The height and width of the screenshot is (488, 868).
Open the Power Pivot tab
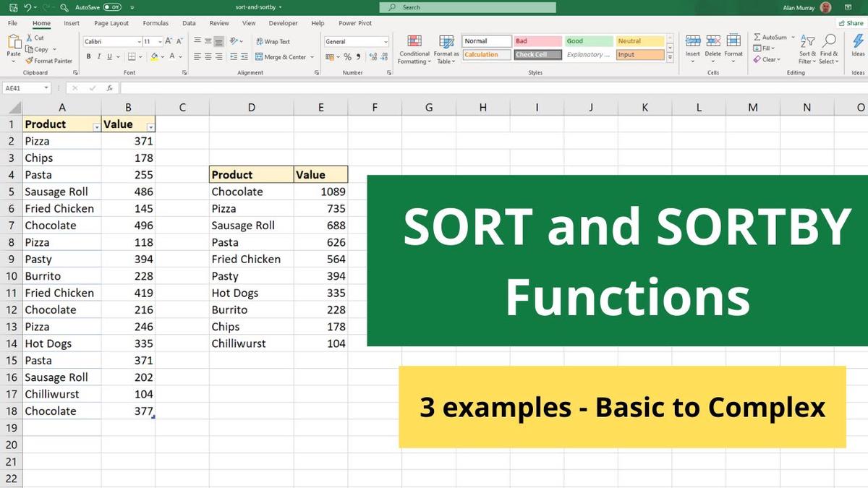[x=355, y=22]
